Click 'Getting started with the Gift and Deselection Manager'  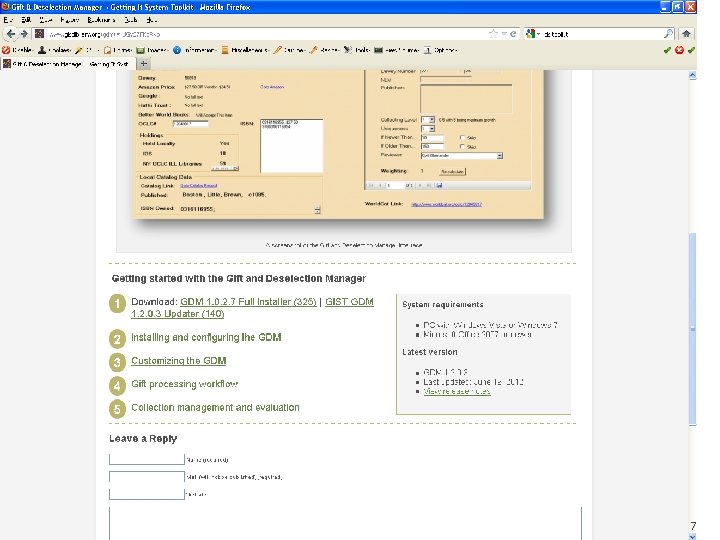click(x=239, y=278)
